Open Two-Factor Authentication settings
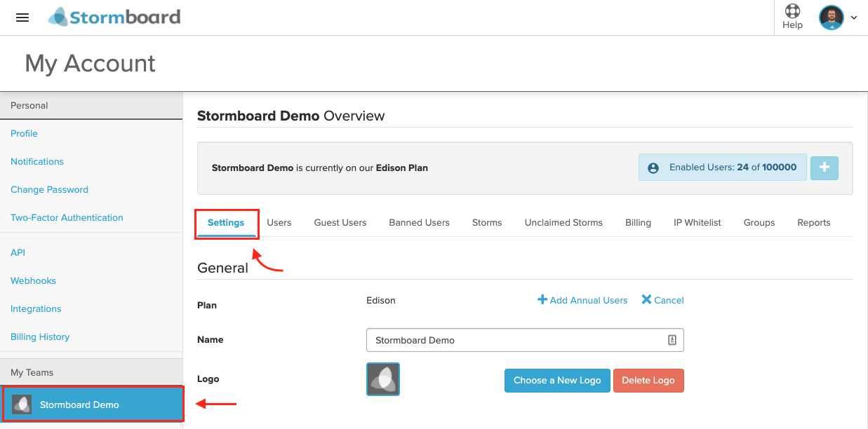Image resolution: width=868 pixels, height=429 pixels. click(x=67, y=217)
